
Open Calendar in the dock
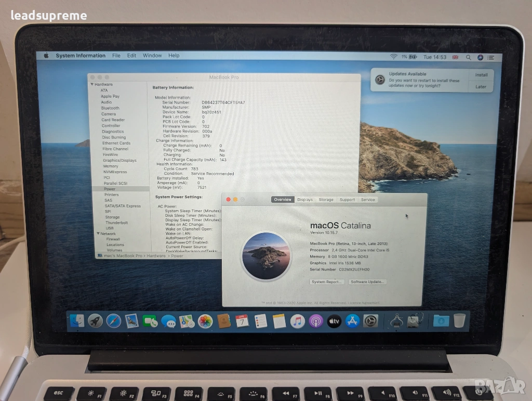pyautogui.click(x=242, y=321)
